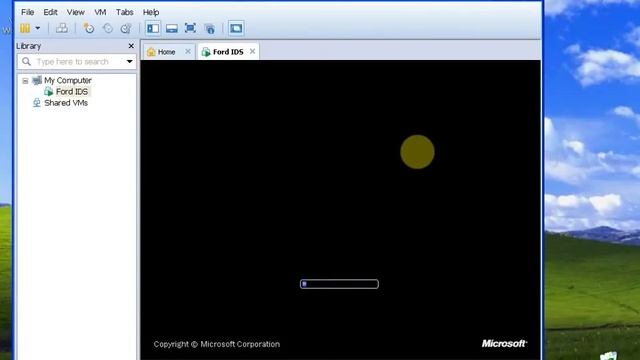Image resolution: width=640 pixels, height=360 pixels.
Task: Click the Suspend VM pause icon
Action: [x=25, y=28]
